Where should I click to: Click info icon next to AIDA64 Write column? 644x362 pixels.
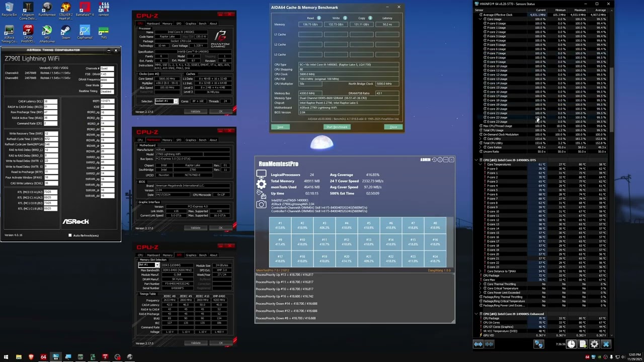point(344,18)
